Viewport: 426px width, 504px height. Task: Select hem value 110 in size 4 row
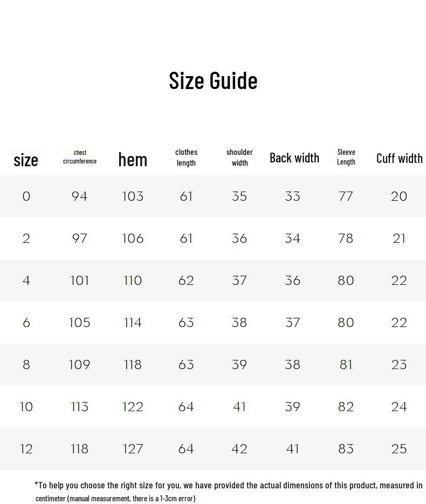(x=133, y=281)
